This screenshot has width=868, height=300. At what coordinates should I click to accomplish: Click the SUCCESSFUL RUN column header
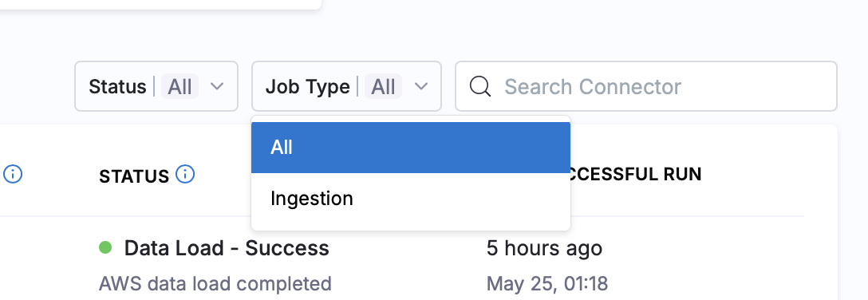click(636, 175)
